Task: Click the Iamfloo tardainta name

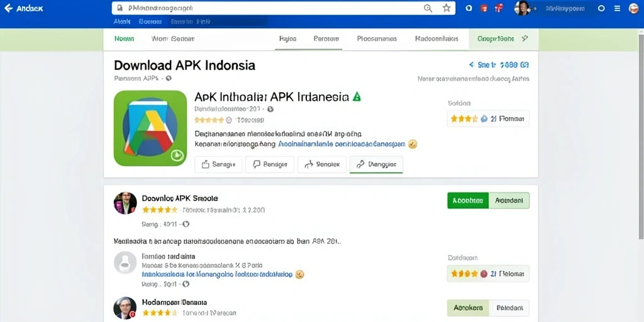Action: click(169, 256)
